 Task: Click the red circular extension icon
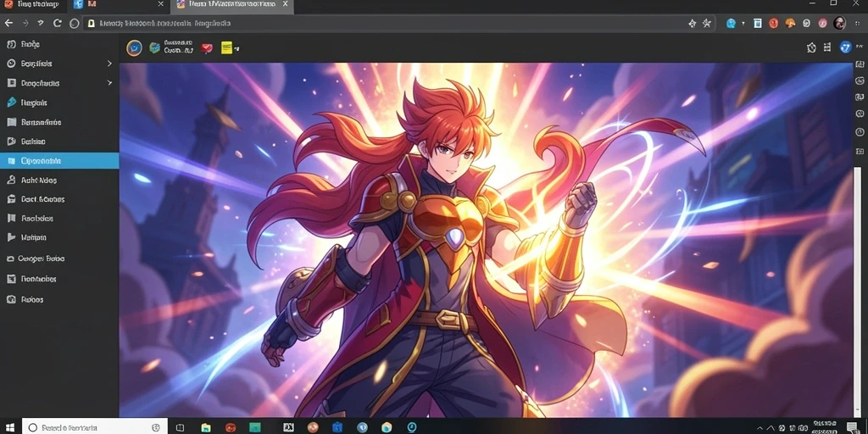pyautogui.click(x=773, y=23)
